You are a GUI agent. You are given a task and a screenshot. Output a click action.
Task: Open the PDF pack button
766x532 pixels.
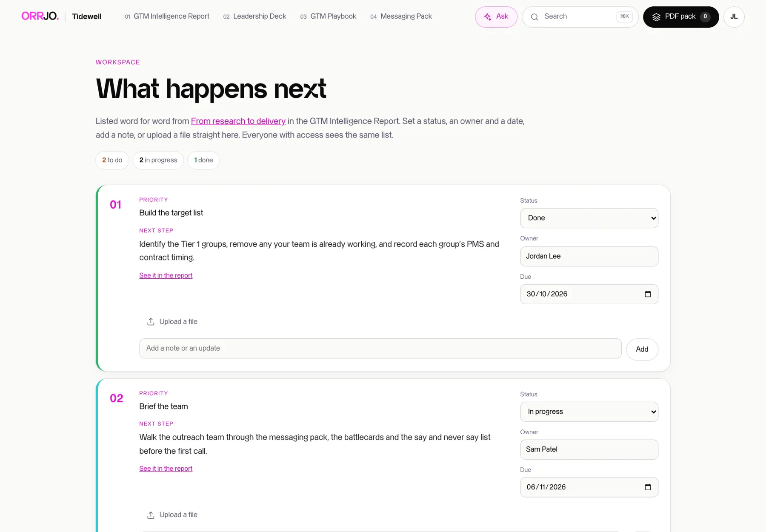tap(681, 17)
